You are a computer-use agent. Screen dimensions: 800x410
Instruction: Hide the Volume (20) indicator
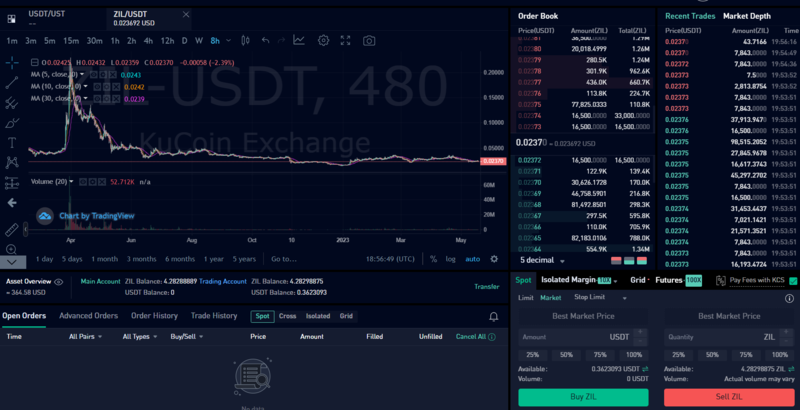pos(83,182)
